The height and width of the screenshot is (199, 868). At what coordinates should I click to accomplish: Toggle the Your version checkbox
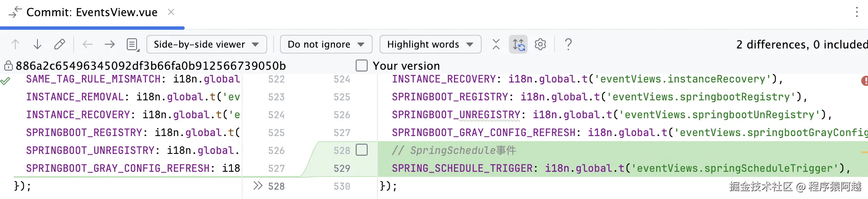pyautogui.click(x=362, y=65)
